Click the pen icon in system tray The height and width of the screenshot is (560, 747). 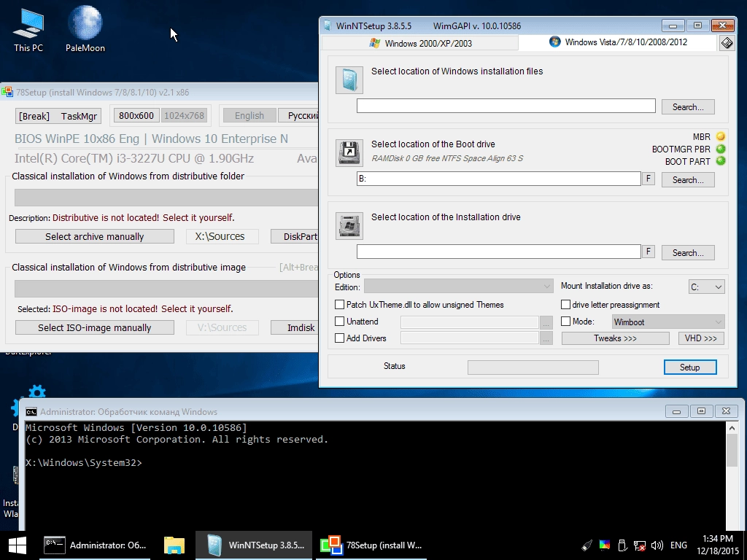click(587, 545)
